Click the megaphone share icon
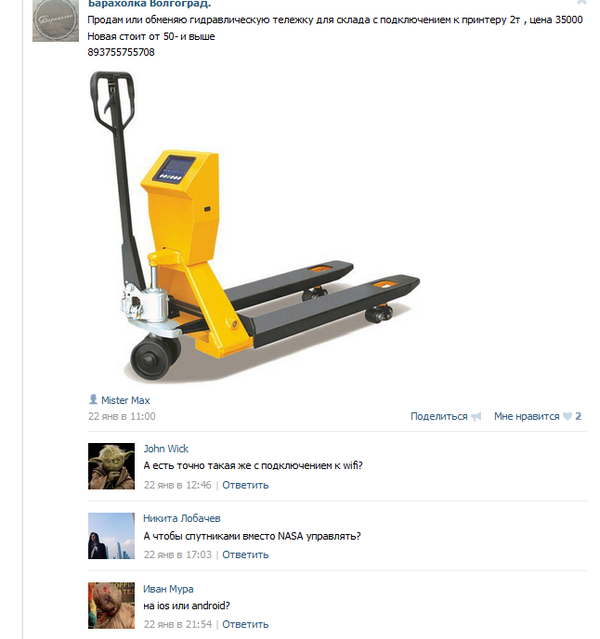 (x=476, y=416)
